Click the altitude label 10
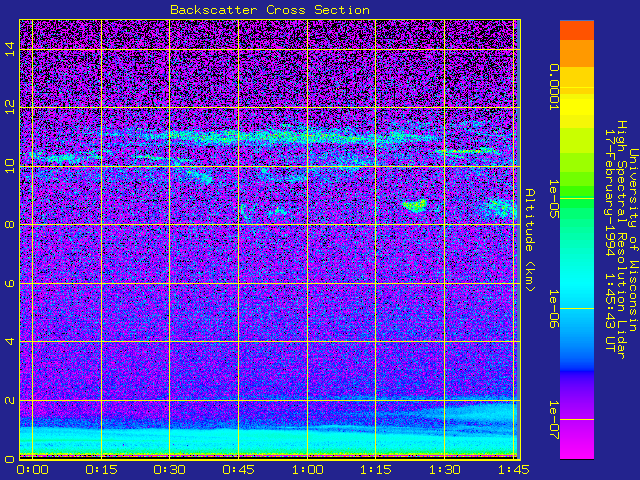640x480 pixels. (x=10, y=166)
